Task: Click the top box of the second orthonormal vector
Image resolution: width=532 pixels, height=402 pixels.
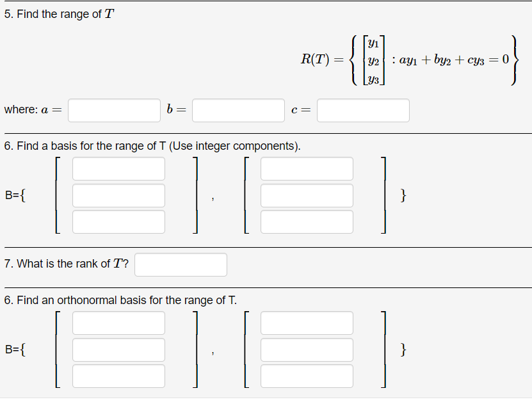Action: [x=307, y=323]
